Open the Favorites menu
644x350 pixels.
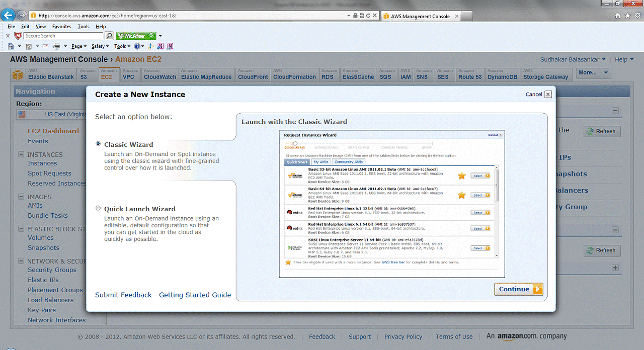[62, 27]
